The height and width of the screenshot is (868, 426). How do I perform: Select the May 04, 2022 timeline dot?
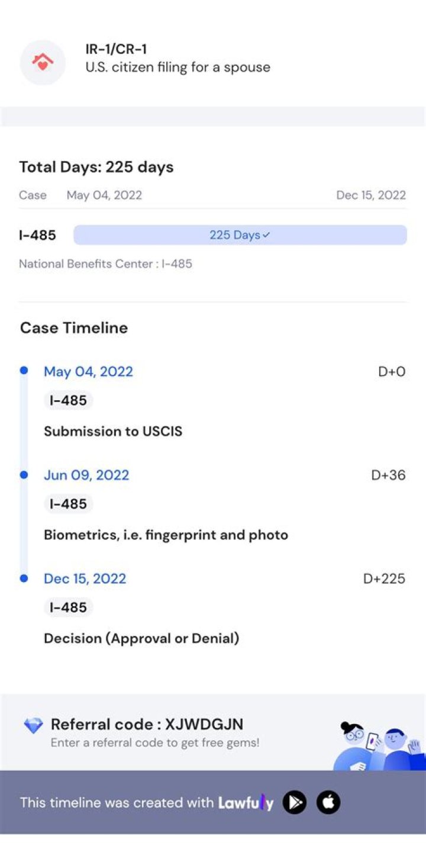[x=24, y=371]
